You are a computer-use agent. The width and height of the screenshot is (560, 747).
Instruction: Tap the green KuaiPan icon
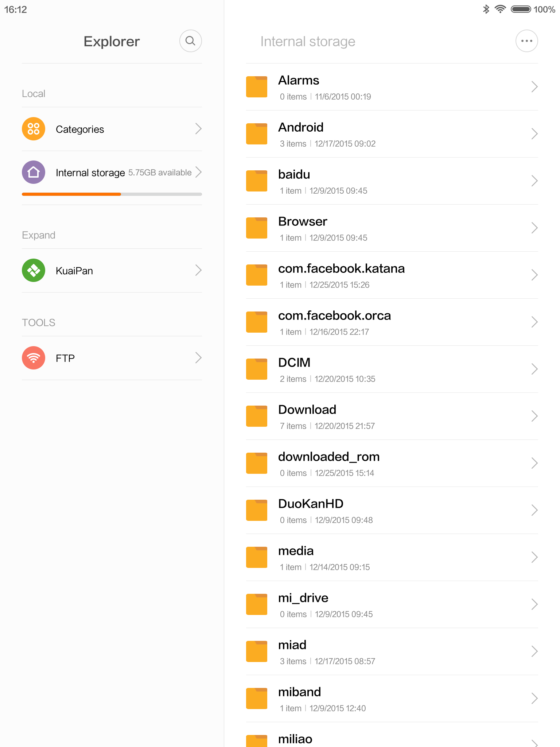(34, 270)
